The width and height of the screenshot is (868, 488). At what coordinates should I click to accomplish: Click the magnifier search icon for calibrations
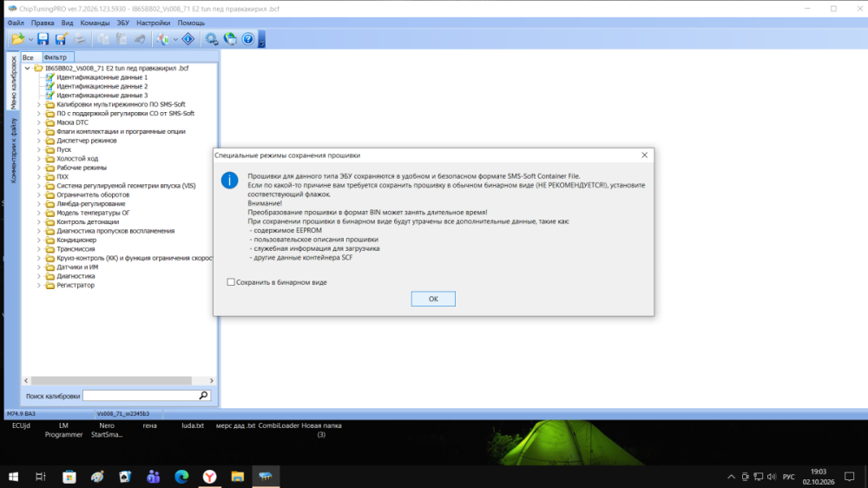(203, 395)
